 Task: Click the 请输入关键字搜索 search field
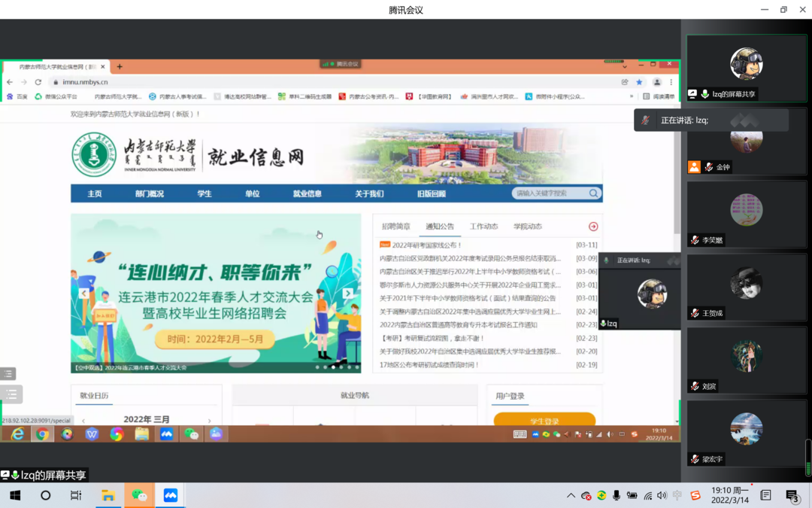click(x=551, y=193)
